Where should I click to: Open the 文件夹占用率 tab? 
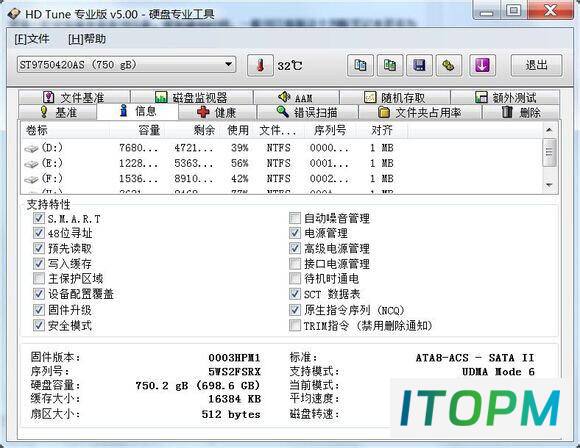(420, 112)
